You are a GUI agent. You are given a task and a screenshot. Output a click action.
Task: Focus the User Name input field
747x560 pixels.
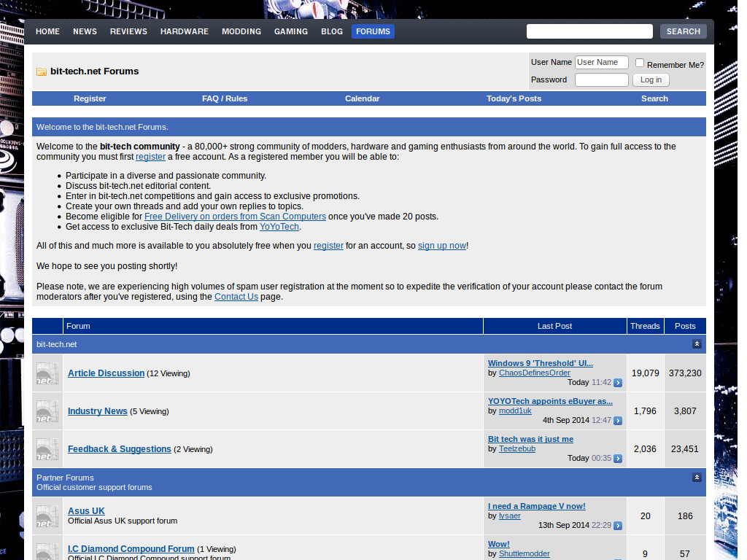coord(602,63)
